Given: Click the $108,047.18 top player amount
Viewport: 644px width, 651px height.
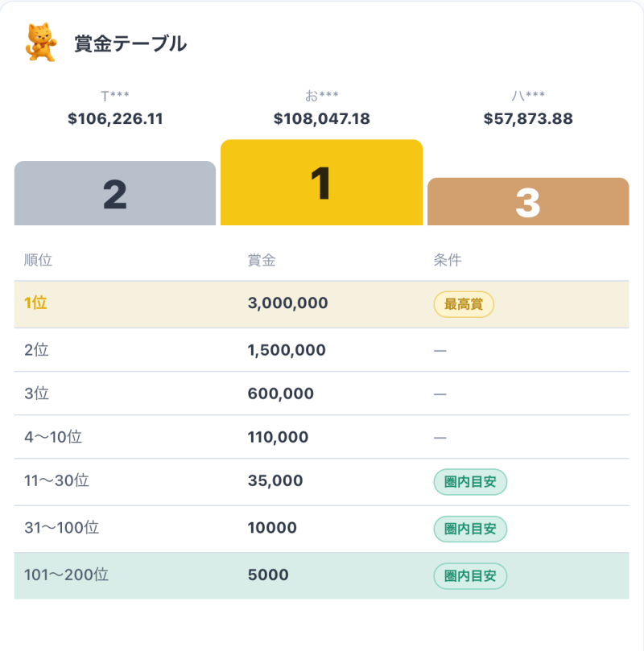Looking at the screenshot, I should pos(321,119).
